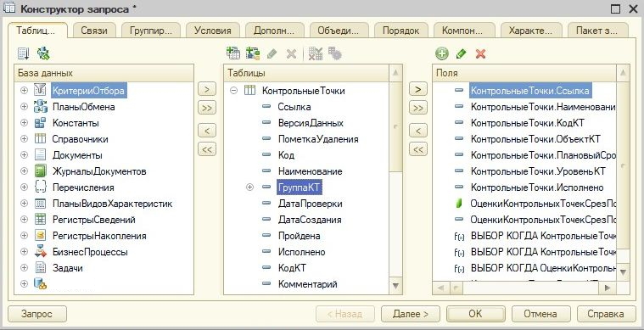Viewport: 644px width, 330px height.
Task: Expand the РегистрыСведений node
Action: (25, 219)
